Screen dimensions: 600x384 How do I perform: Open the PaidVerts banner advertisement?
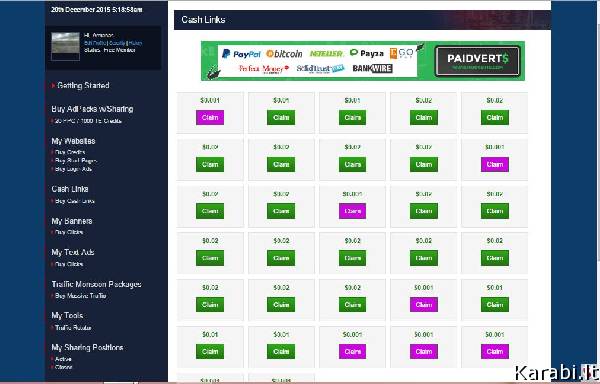pyautogui.click(x=363, y=61)
